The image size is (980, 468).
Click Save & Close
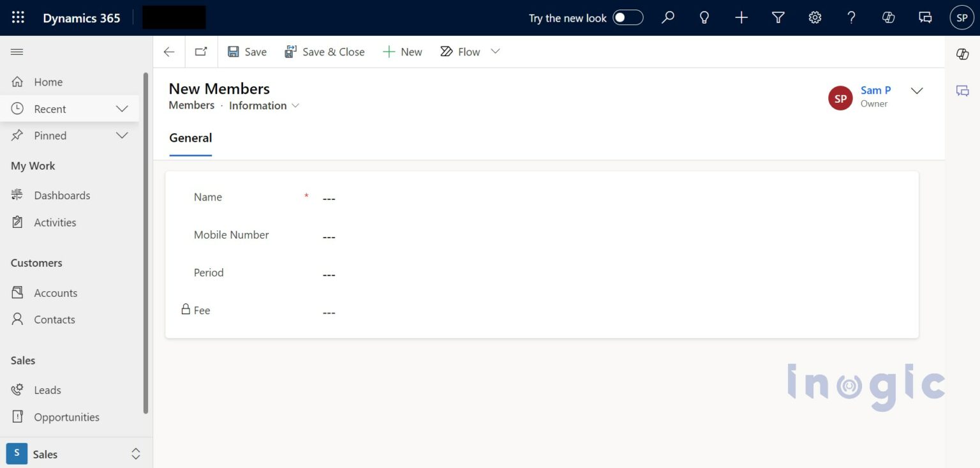coord(325,51)
